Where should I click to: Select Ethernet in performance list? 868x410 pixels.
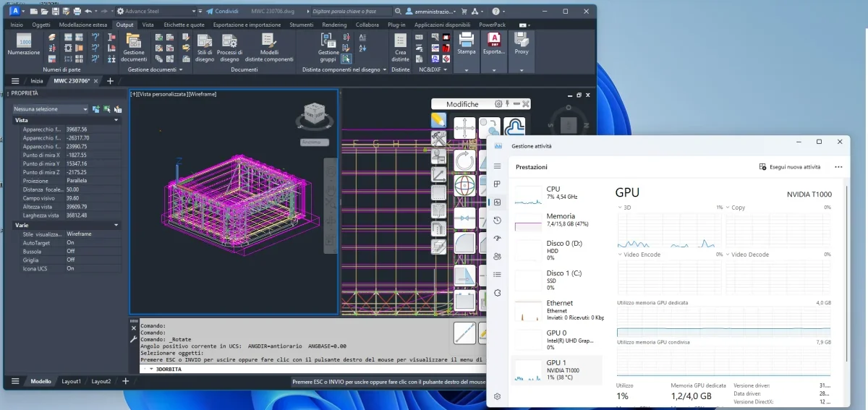point(557,310)
